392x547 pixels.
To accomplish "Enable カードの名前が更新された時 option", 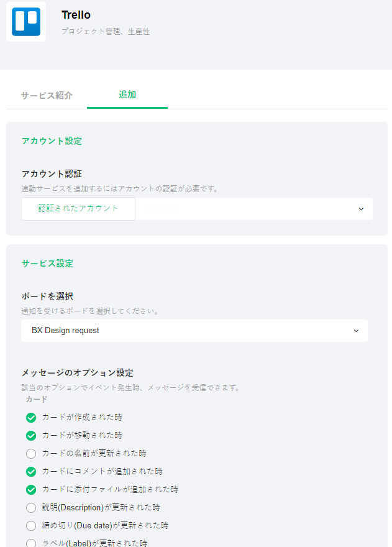I will (31, 454).
